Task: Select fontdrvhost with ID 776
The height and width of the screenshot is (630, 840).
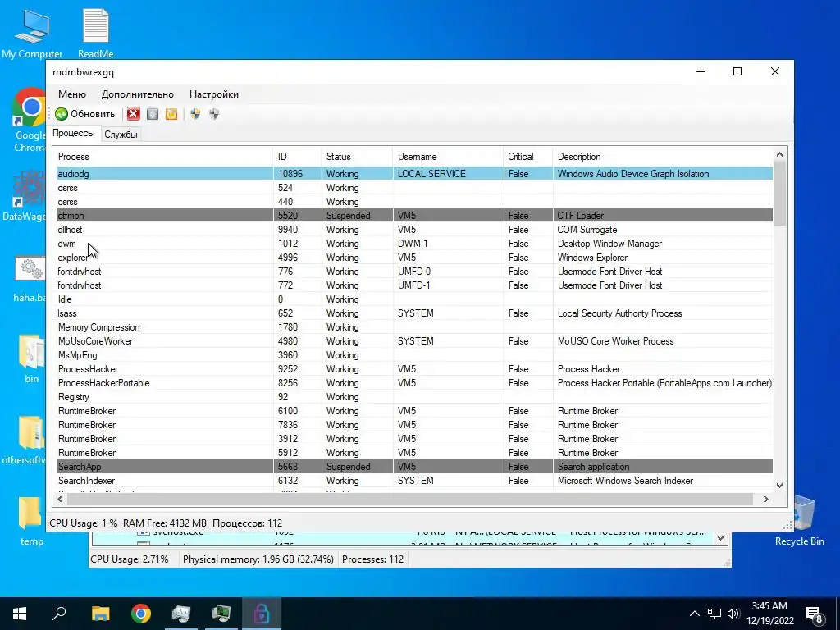Action: point(414,271)
